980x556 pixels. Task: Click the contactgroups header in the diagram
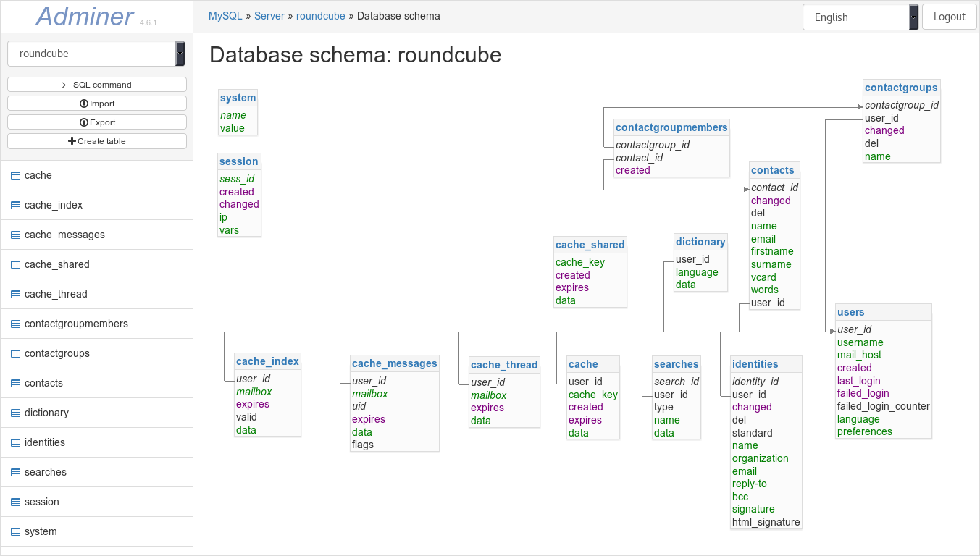(901, 88)
